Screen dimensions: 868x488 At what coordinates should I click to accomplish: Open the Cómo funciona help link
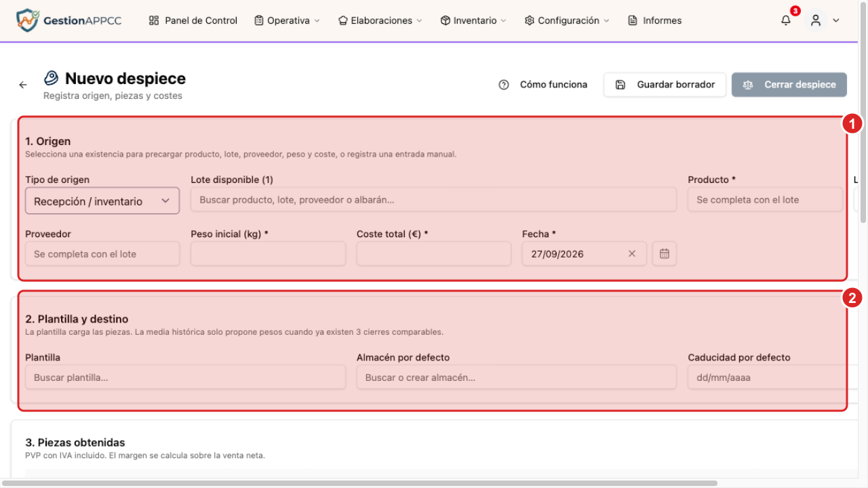(542, 85)
